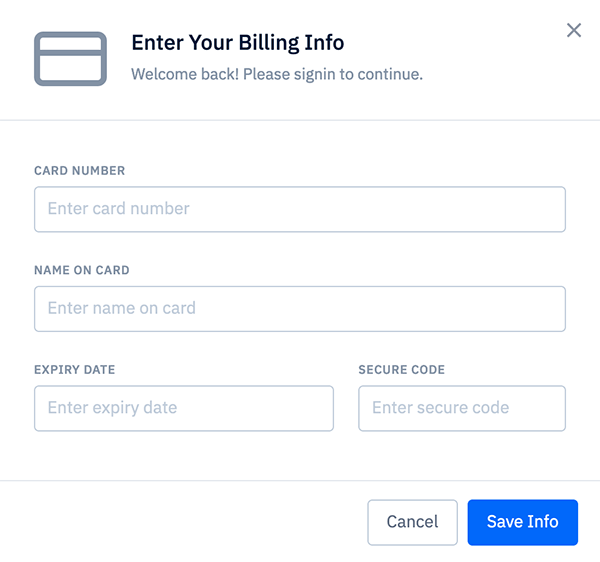The image size is (600, 562).
Task: Click the Name on Card field
Action: 300,308
